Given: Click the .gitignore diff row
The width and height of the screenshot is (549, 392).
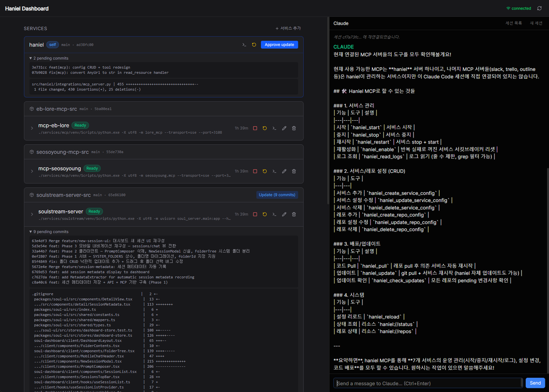Looking at the screenshot, I should pyautogui.click(x=95, y=294).
